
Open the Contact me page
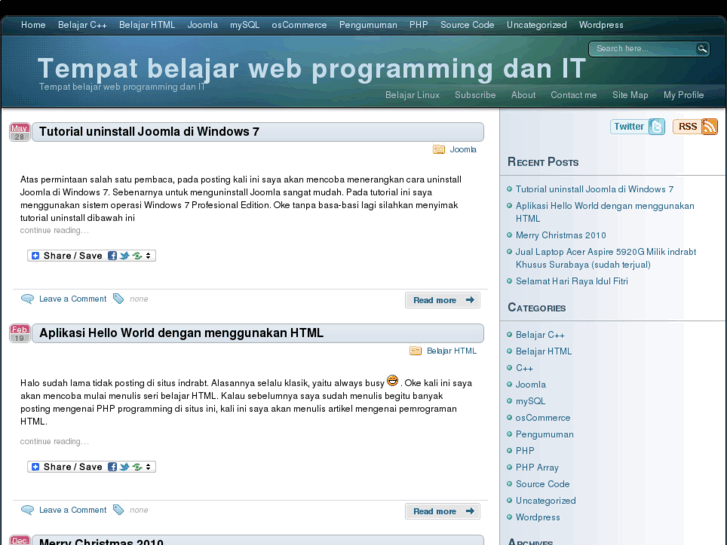(x=574, y=95)
